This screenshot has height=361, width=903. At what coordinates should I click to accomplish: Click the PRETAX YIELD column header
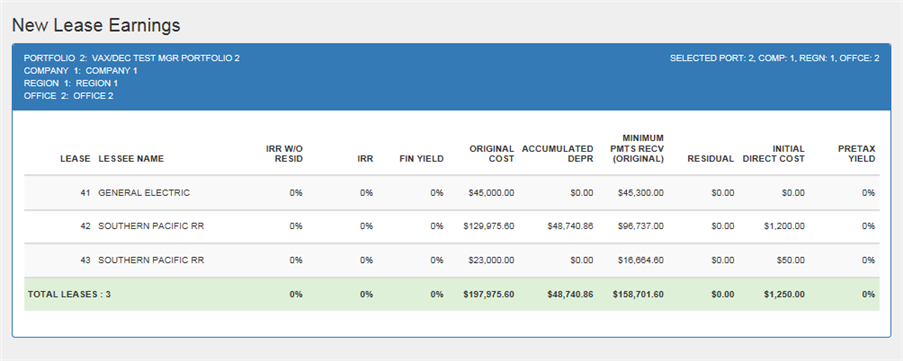tap(857, 154)
